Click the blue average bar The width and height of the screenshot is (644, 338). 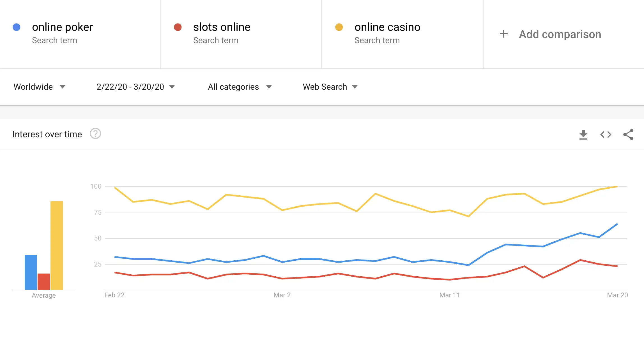(31, 272)
